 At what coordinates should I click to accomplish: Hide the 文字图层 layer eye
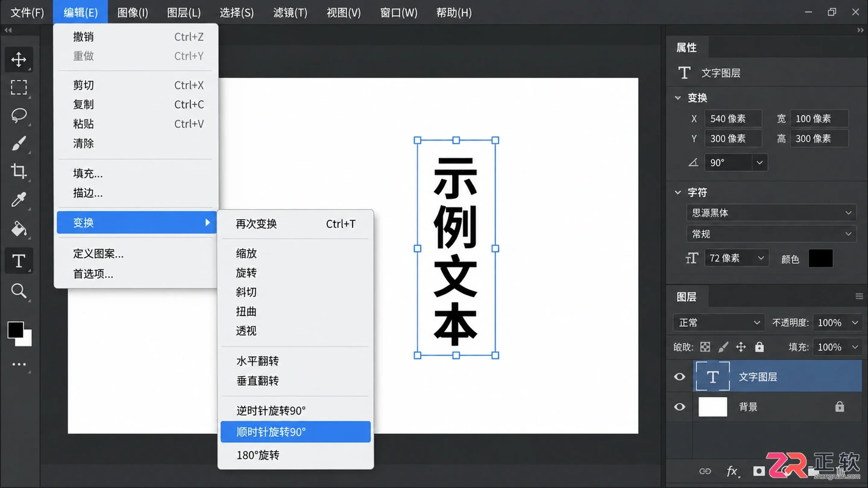click(679, 377)
